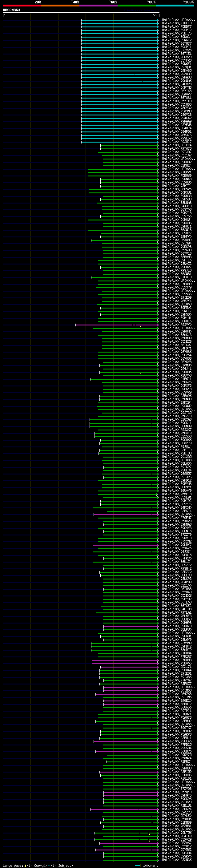Click hit label UniRef100_B6TWS7
The width and height of the screenshot is (197, 868).
[176, 43]
